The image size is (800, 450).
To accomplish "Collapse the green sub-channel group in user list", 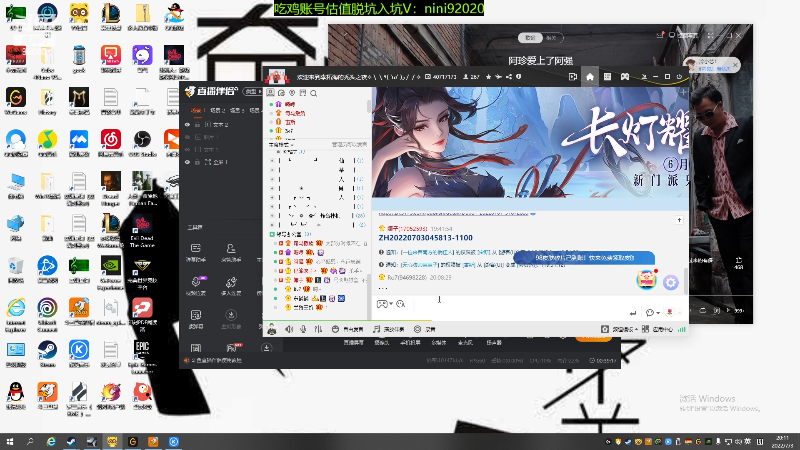I will pos(272,234).
